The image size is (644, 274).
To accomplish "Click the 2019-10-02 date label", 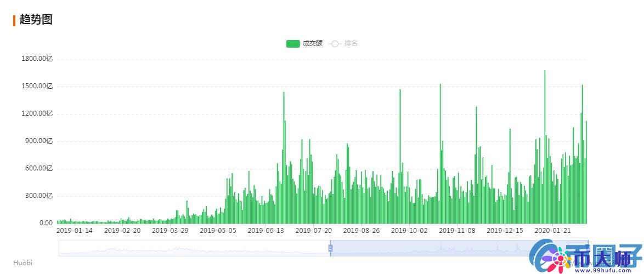I will (409, 231).
